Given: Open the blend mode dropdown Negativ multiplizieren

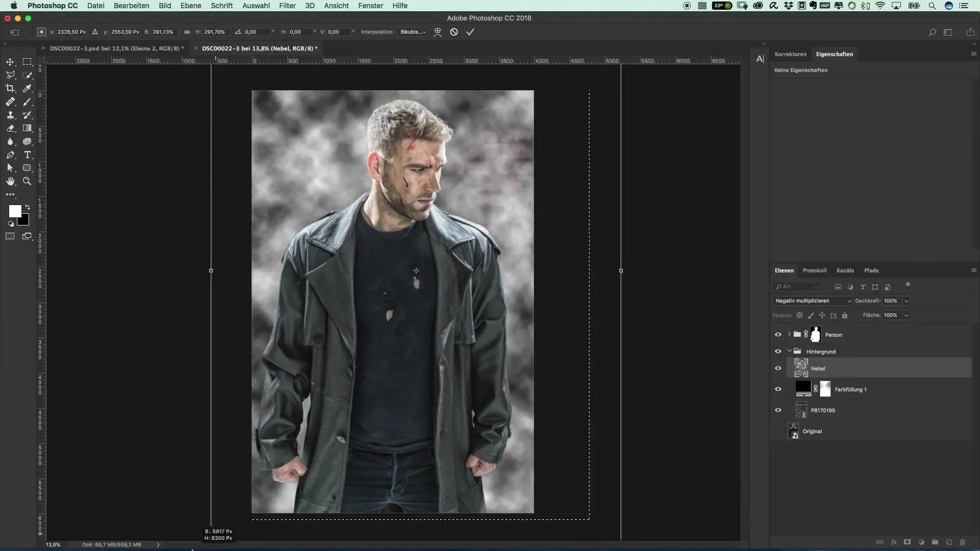Looking at the screenshot, I should click(812, 301).
